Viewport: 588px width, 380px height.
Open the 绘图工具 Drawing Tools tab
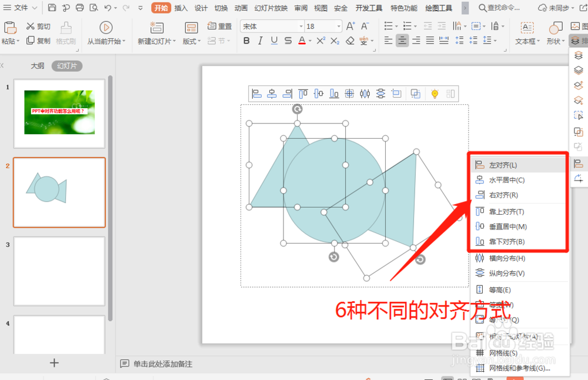pyautogui.click(x=439, y=8)
